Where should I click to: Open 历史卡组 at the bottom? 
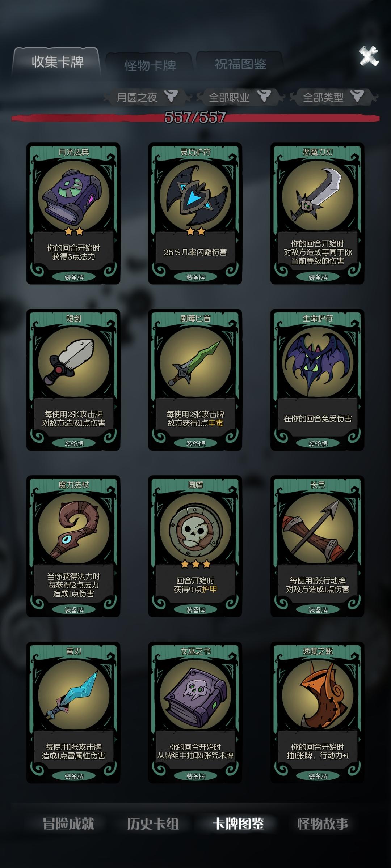click(x=153, y=824)
